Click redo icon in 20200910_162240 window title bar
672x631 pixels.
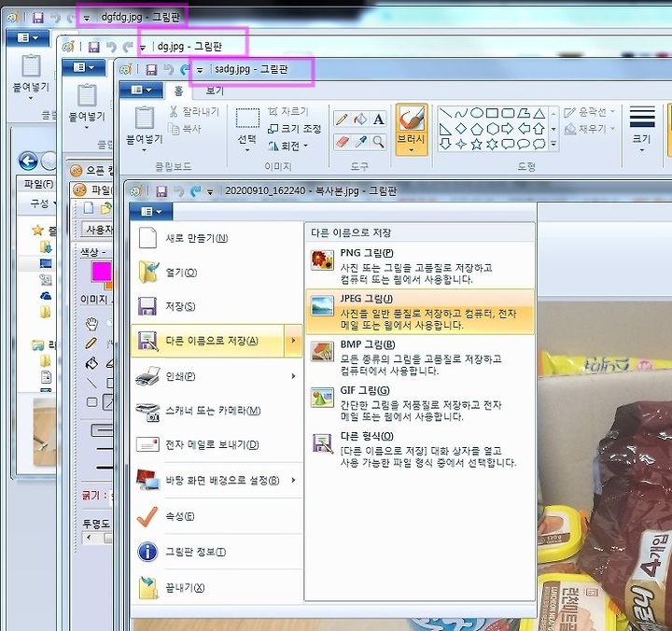pyautogui.click(x=195, y=191)
